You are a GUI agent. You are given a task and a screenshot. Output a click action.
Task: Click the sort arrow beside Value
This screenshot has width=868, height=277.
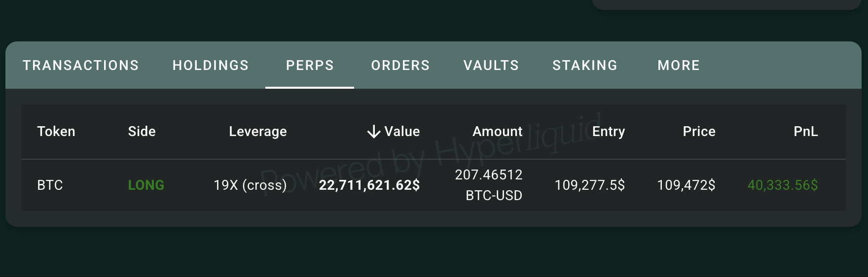tap(373, 132)
